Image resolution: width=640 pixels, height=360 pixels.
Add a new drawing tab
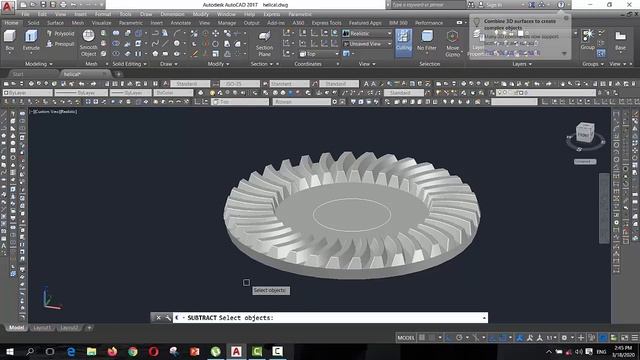(118, 74)
